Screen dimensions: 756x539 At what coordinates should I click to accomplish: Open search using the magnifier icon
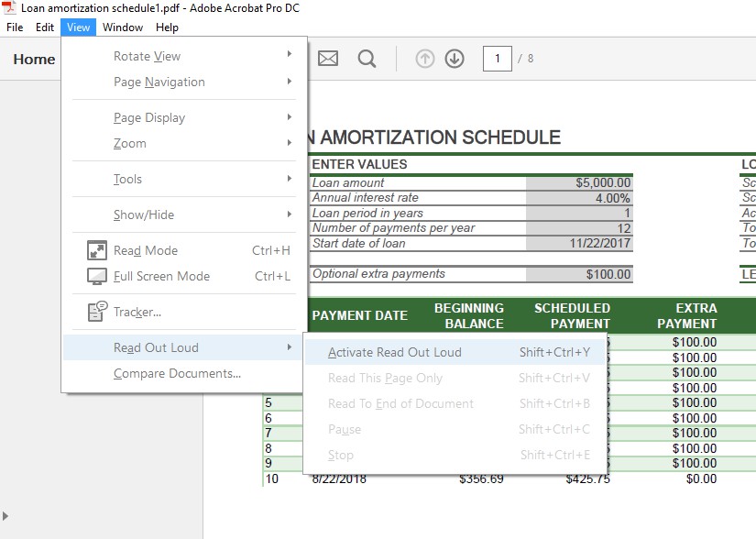(367, 58)
